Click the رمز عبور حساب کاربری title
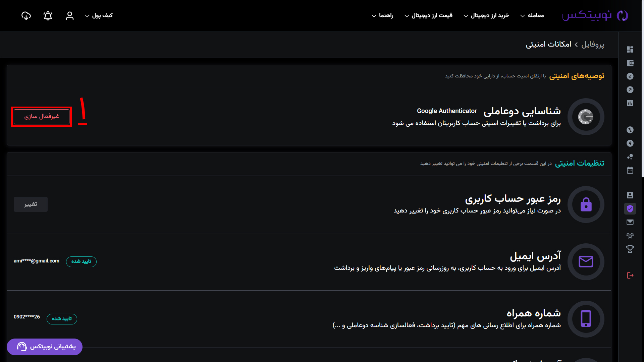Image resolution: width=644 pixels, height=362 pixels. 513,199
